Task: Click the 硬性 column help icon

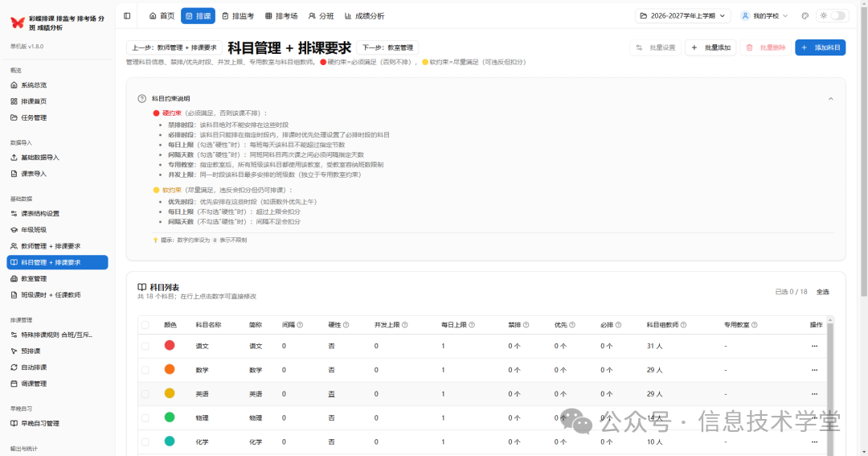Action: [x=346, y=325]
